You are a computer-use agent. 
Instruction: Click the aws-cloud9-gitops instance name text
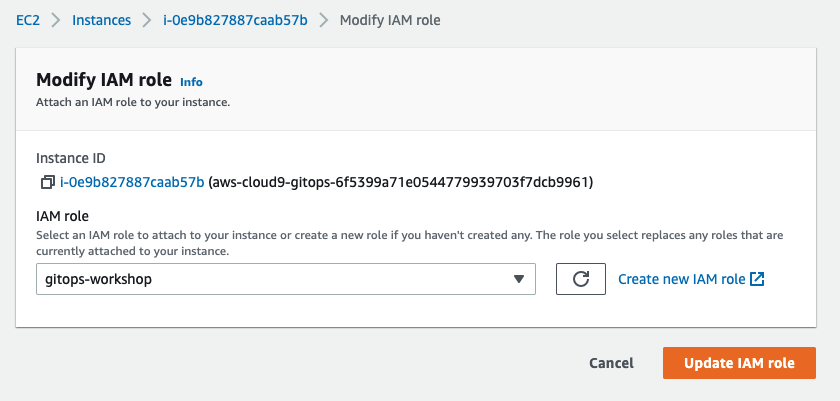click(x=401, y=183)
